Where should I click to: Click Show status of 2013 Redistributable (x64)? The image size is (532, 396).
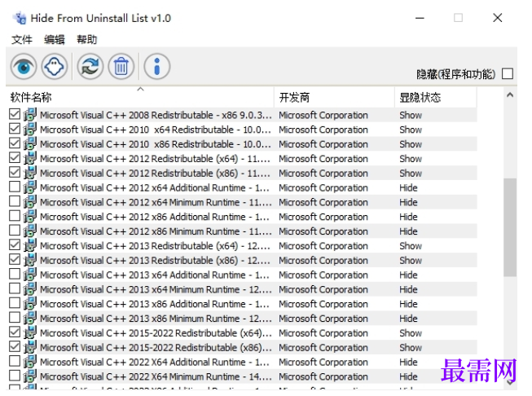[x=411, y=246]
